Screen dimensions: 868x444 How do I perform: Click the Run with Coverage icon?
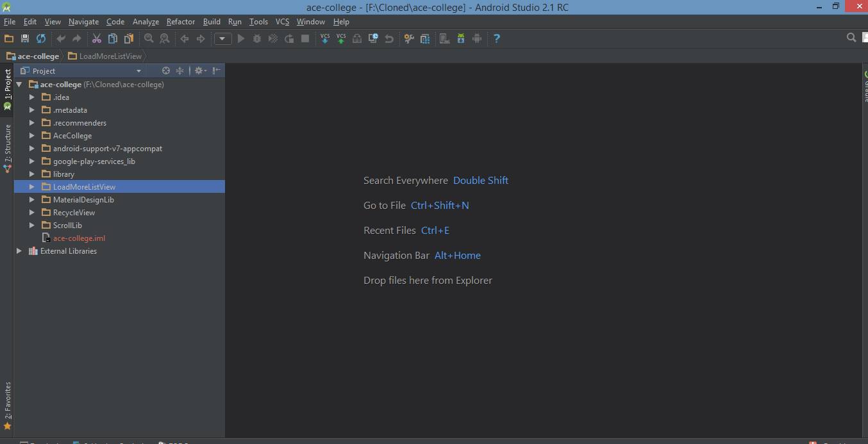(x=273, y=38)
